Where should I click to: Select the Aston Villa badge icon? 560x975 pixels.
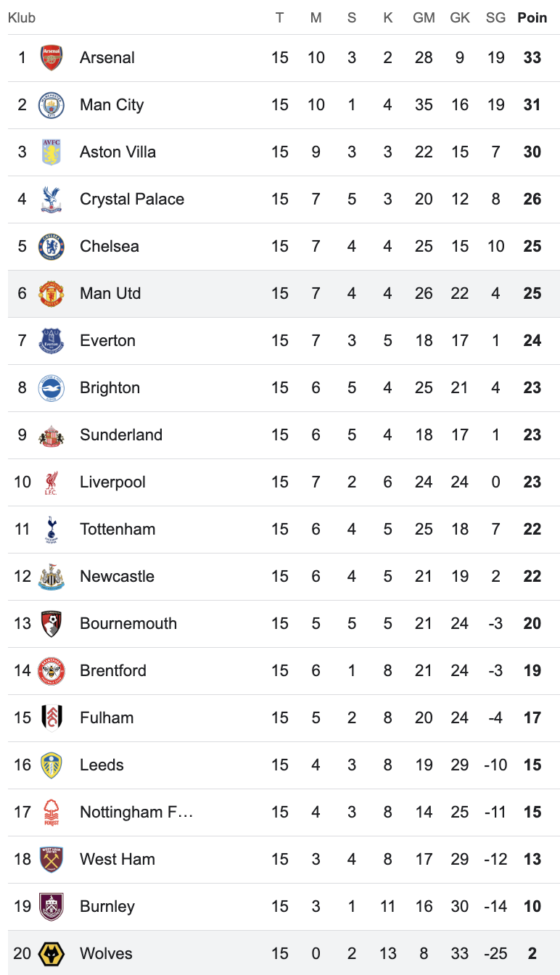pos(52,152)
